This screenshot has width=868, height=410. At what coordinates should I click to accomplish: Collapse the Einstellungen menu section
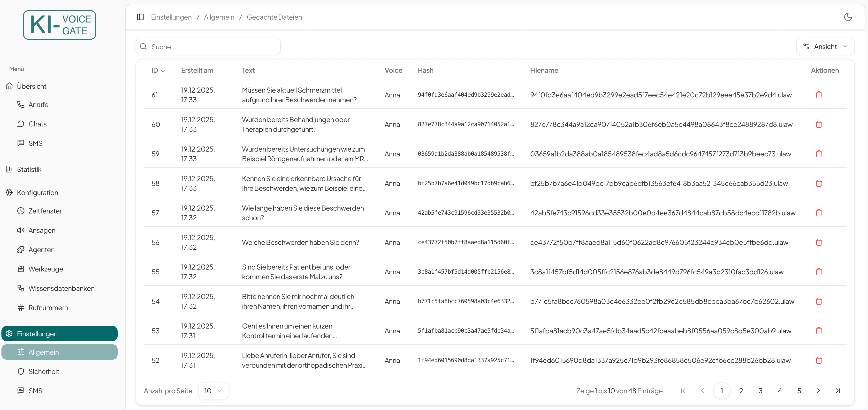59,334
